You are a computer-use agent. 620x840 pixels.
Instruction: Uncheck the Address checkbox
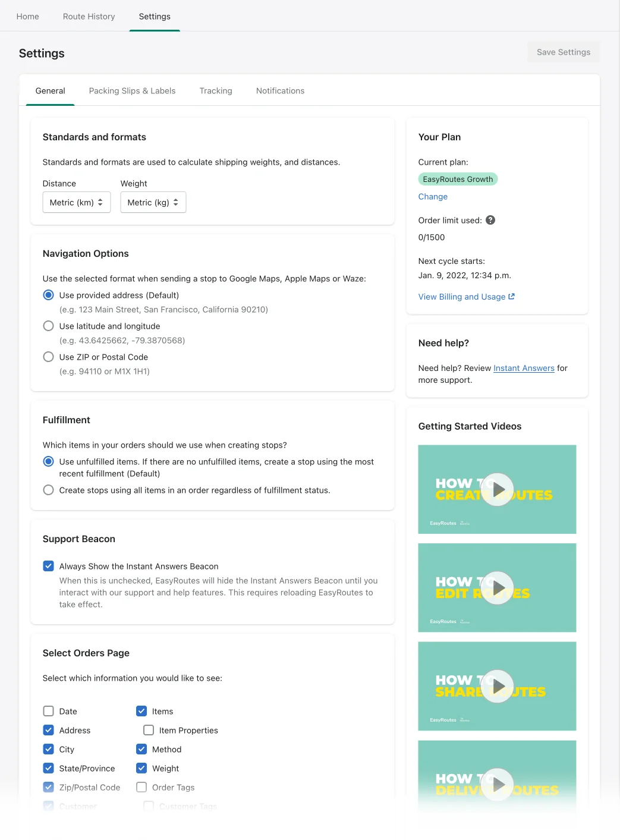tap(49, 730)
